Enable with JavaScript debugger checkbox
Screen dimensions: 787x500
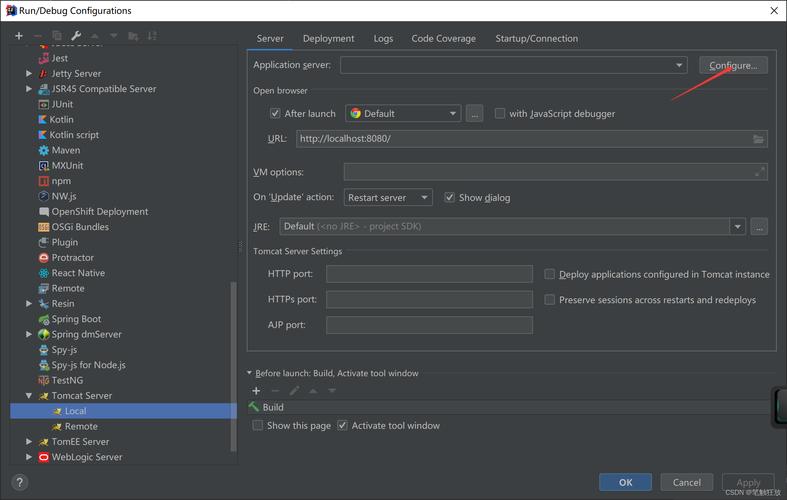tap(499, 113)
